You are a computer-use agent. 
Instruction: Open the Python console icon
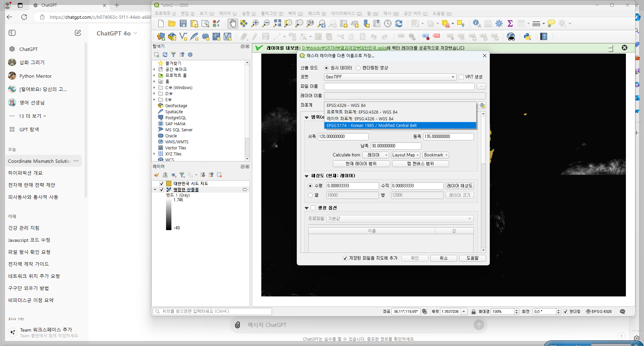pyautogui.click(x=527, y=37)
